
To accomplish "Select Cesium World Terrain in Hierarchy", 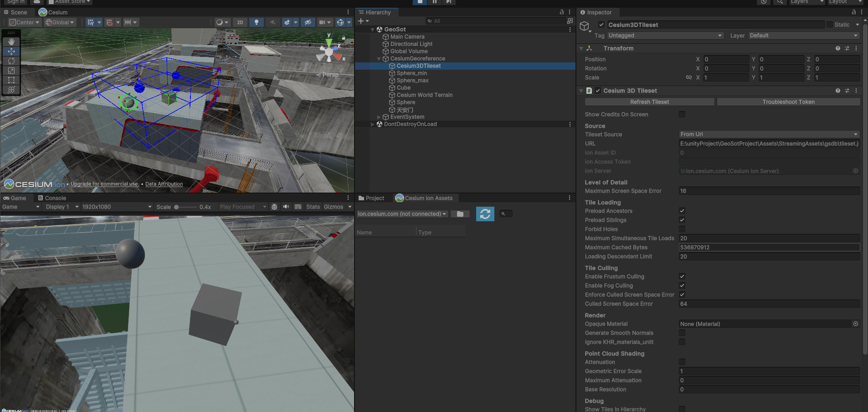I will pos(424,95).
